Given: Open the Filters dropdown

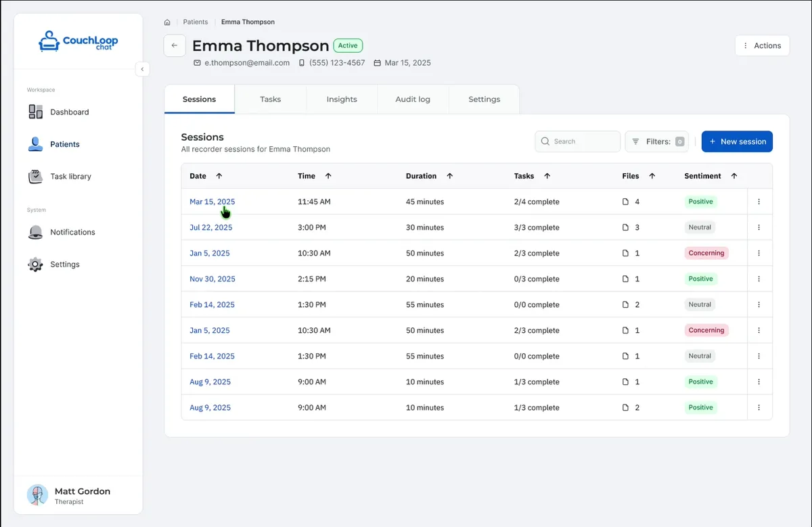Looking at the screenshot, I should tap(656, 141).
